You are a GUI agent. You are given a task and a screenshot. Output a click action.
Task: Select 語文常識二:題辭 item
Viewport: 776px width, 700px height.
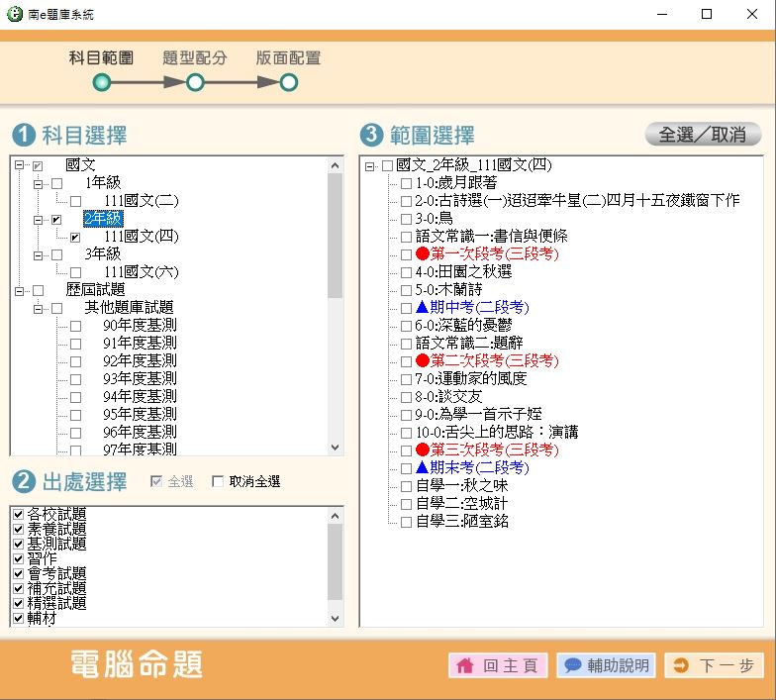pyautogui.click(x=469, y=343)
